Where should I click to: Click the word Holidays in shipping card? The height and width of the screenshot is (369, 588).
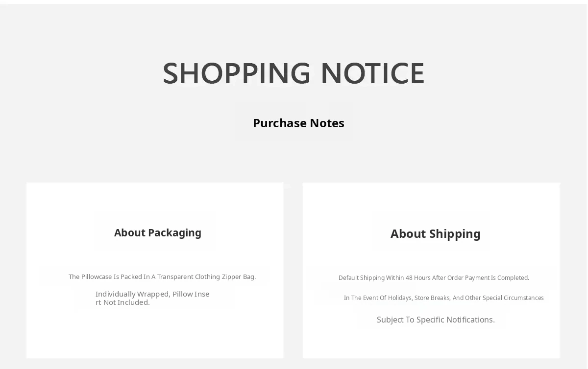coord(399,298)
